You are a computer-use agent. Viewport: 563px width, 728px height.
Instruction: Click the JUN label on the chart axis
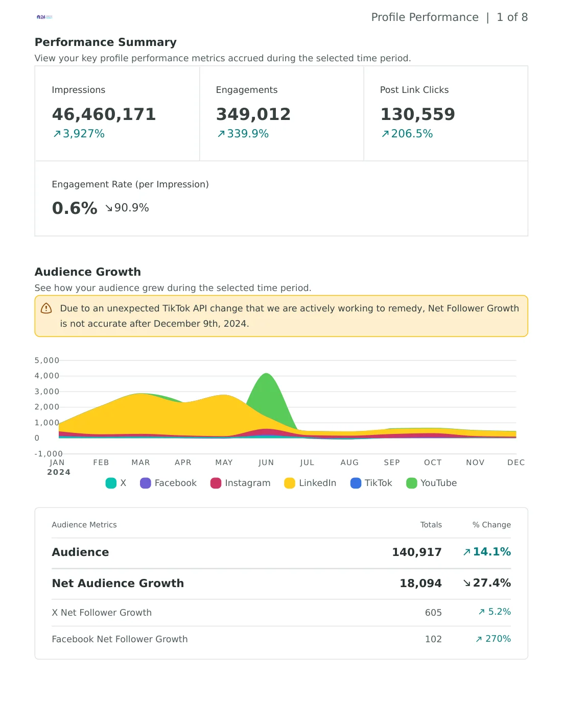click(x=266, y=463)
